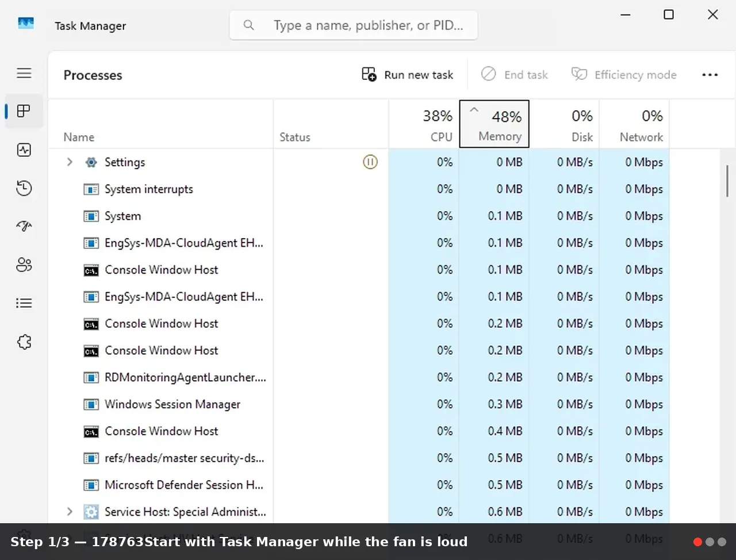Click the vertical scrollbar thumb

click(x=727, y=181)
